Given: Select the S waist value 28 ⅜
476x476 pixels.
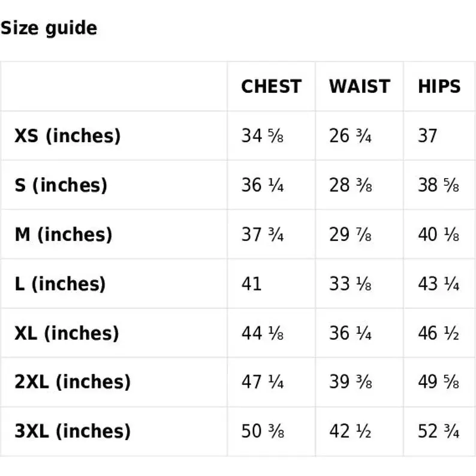Looking at the screenshot, I should (350, 185).
